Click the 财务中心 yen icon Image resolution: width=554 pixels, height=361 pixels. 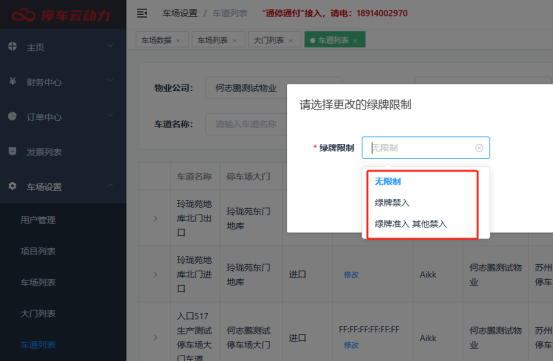click(x=12, y=82)
